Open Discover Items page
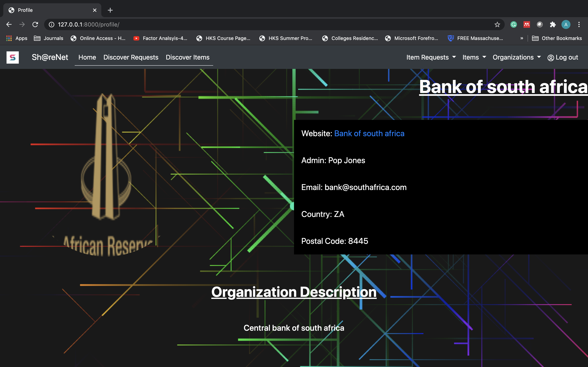Viewport: 588px width, 367px height. click(187, 57)
